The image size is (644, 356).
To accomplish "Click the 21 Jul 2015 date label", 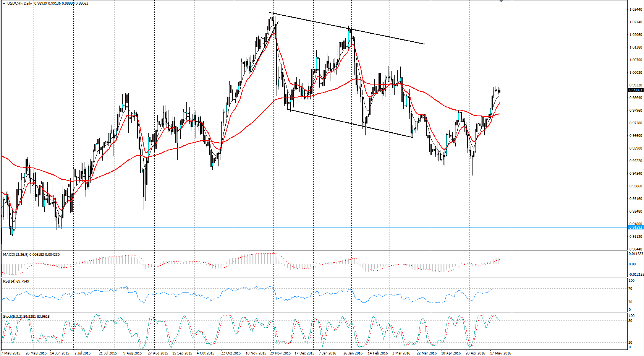I will click(108, 353).
